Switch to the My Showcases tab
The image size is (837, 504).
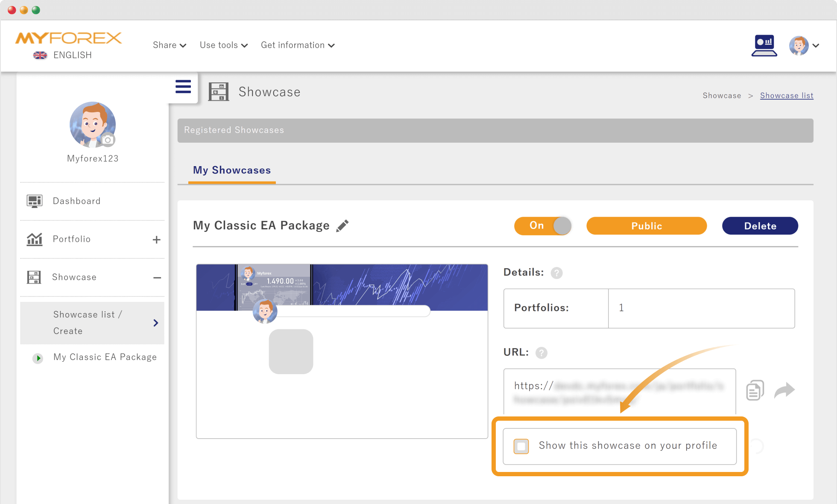coord(231,170)
